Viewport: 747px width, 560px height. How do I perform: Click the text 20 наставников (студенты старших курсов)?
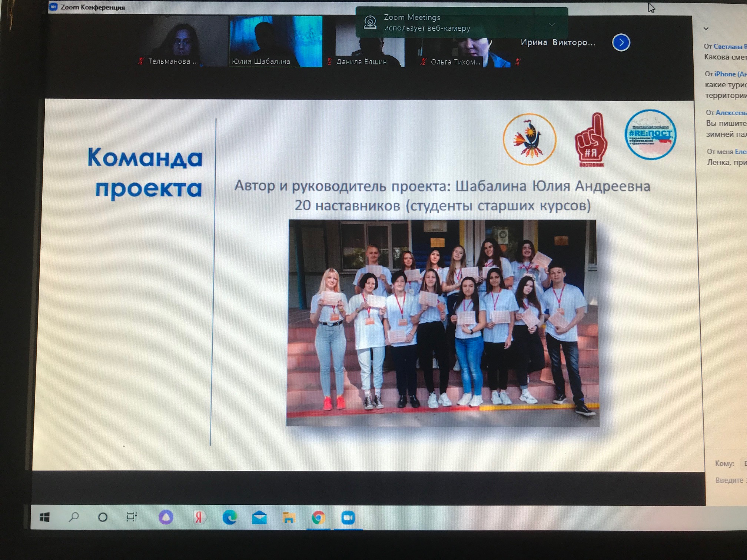(x=443, y=205)
